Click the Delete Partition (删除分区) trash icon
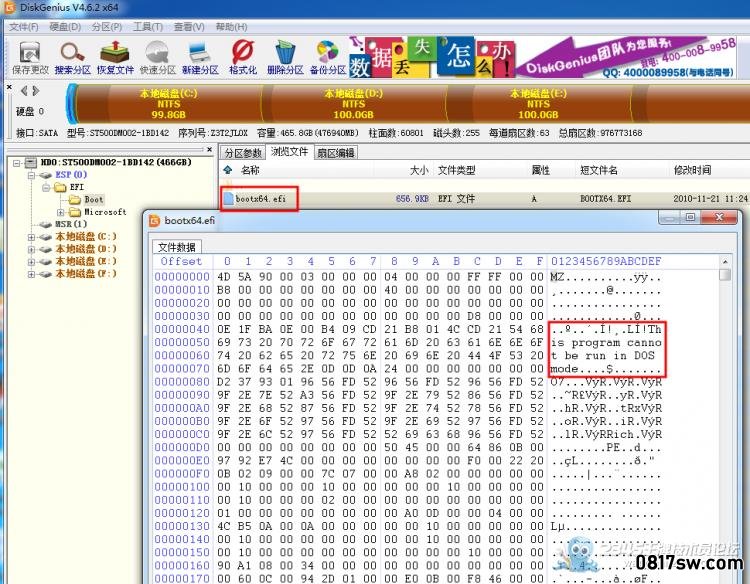The height and width of the screenshot is (584, 750). 285,57
